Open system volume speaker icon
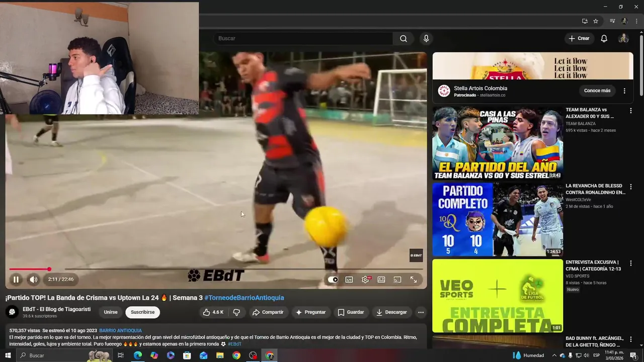Screen dimensions: 644x362 [x=586, y=355]
